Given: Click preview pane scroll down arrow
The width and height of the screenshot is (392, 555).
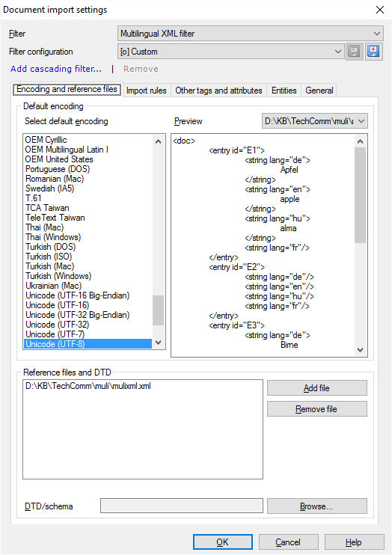Looking at the screenshot, I should [360, 350].
